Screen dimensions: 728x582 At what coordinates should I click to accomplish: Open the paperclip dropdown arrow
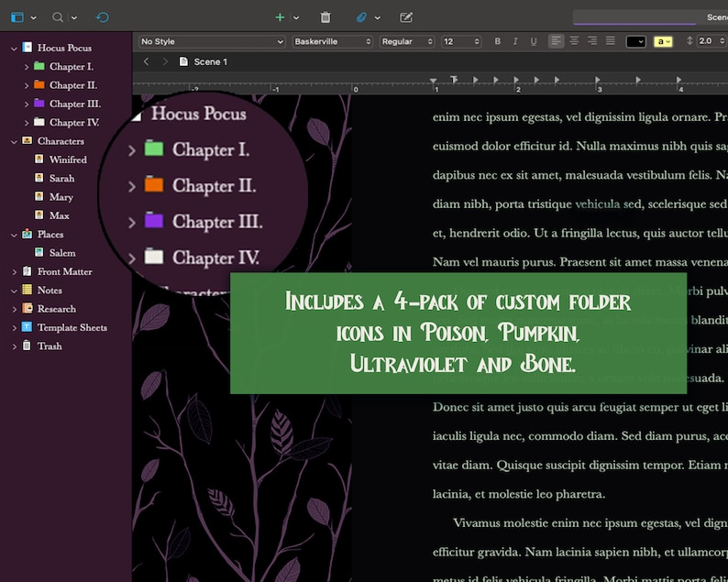[378, 18]
